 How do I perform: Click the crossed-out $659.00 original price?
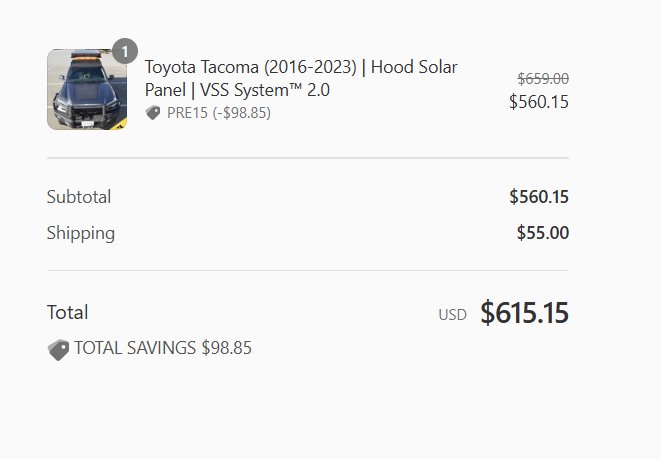coord(543,78)
